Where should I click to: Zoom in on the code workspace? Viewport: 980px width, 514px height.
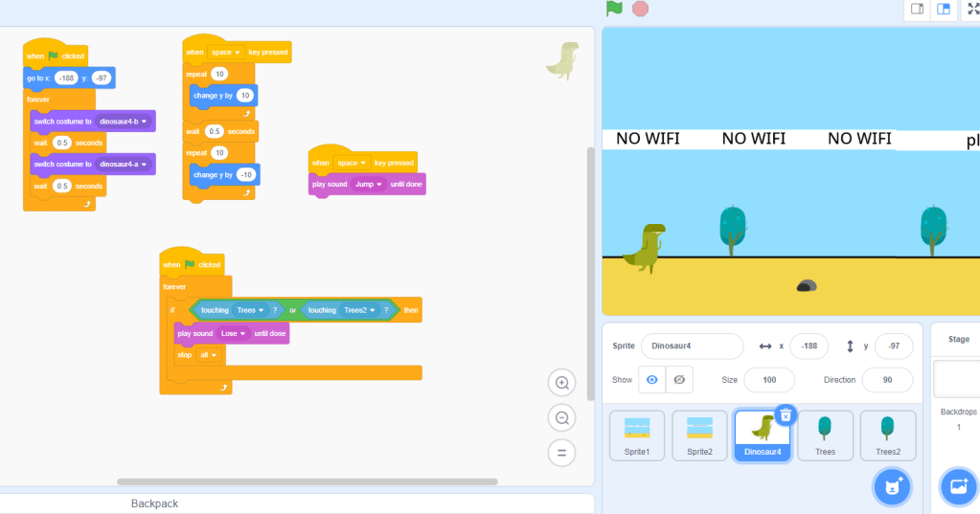[561, 383]
